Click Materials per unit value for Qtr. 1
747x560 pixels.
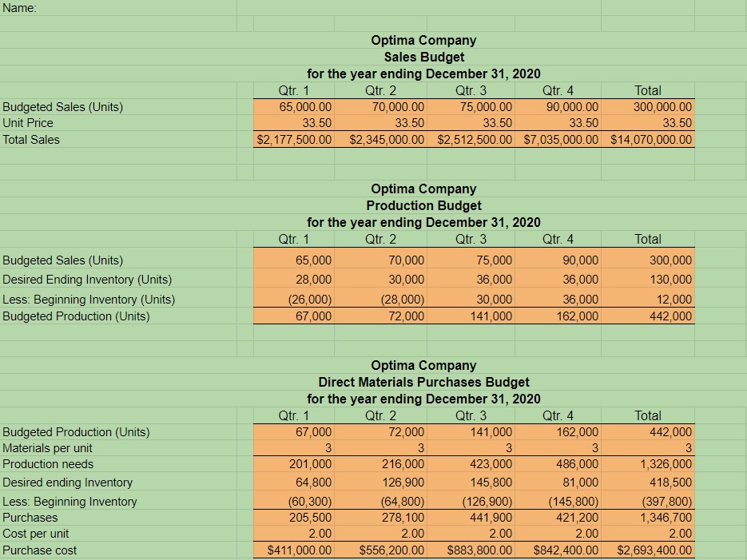point(292,449)
